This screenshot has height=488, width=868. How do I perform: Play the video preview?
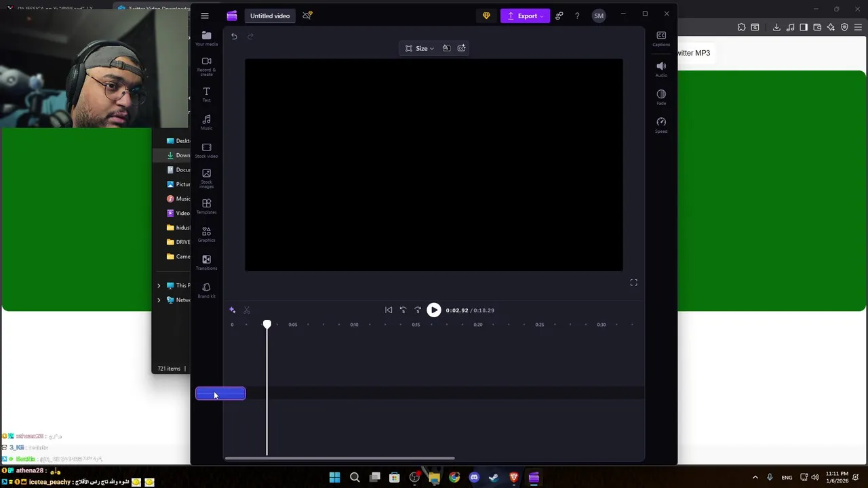(434, 310)
